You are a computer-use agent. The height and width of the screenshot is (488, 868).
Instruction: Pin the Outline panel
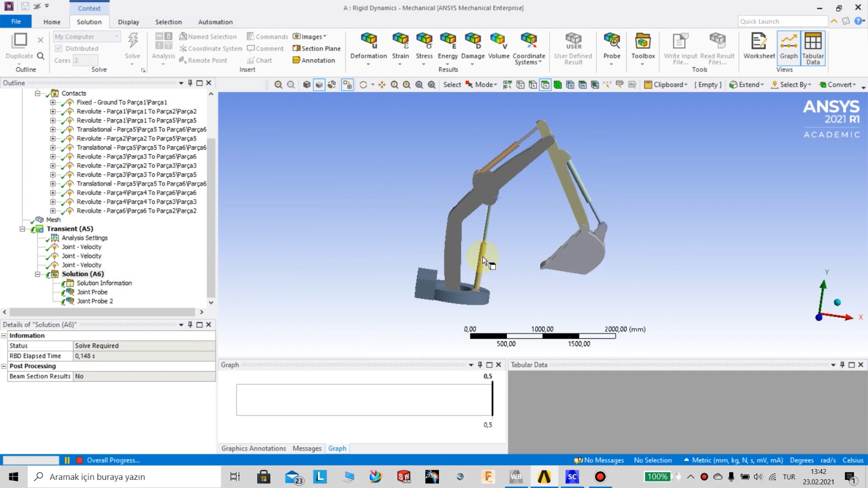point(190,83)
